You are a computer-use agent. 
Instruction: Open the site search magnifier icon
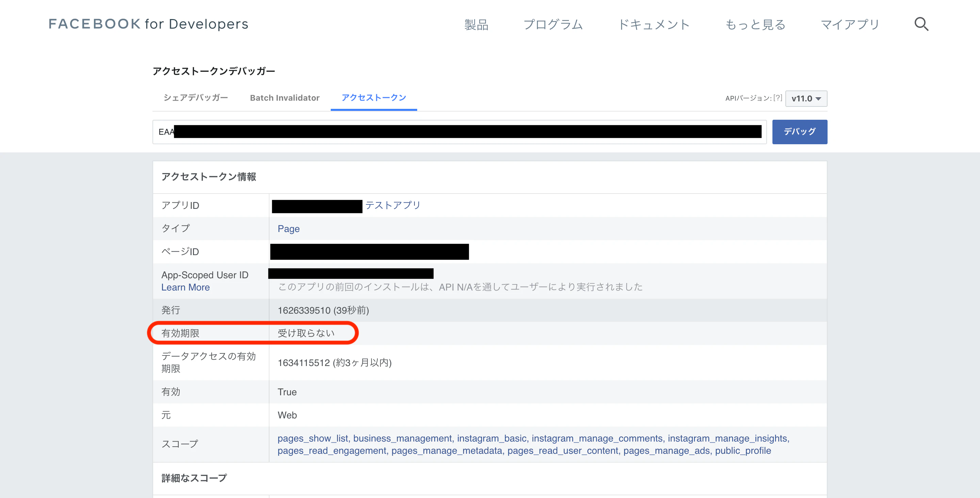[921, 24]
